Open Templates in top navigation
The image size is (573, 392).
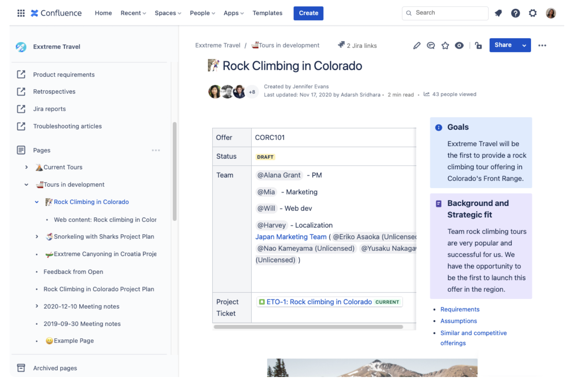tap(267, 13)
